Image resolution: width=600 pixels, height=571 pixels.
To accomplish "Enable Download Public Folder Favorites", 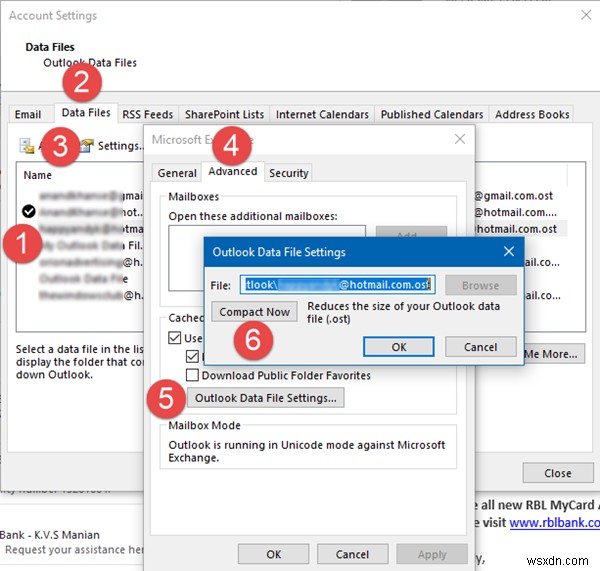I will click(x=192, y=375).
